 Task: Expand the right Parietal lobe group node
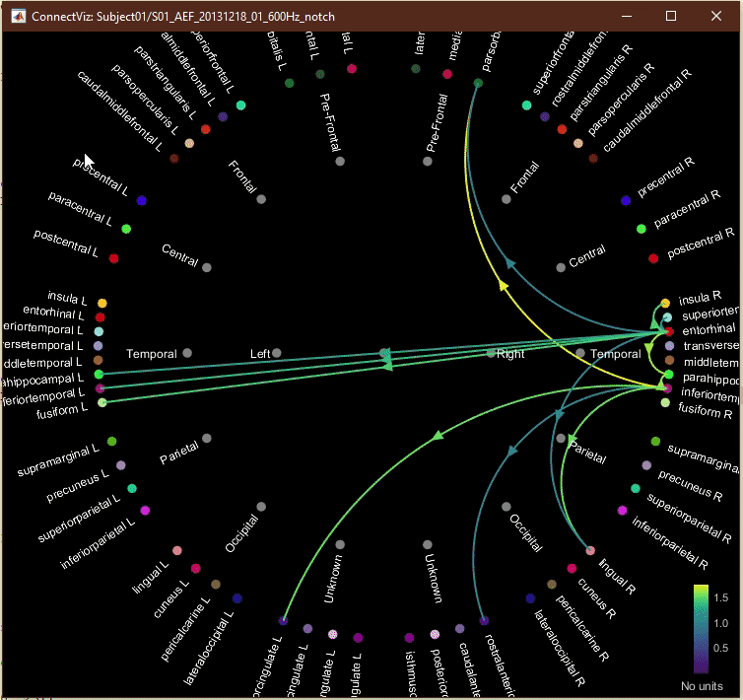[x=561, y=438]
